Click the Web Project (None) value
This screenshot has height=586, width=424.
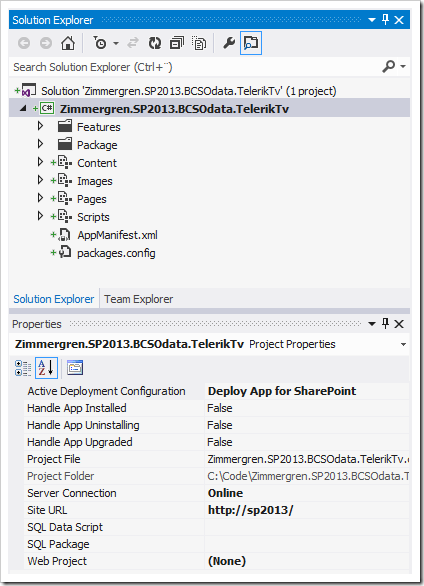(x=227, y=561)
